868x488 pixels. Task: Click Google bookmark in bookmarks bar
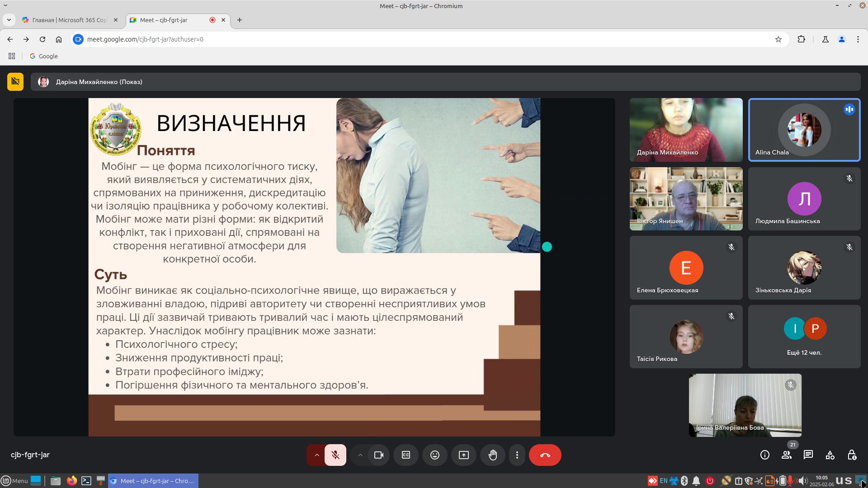tap(44, 56)
